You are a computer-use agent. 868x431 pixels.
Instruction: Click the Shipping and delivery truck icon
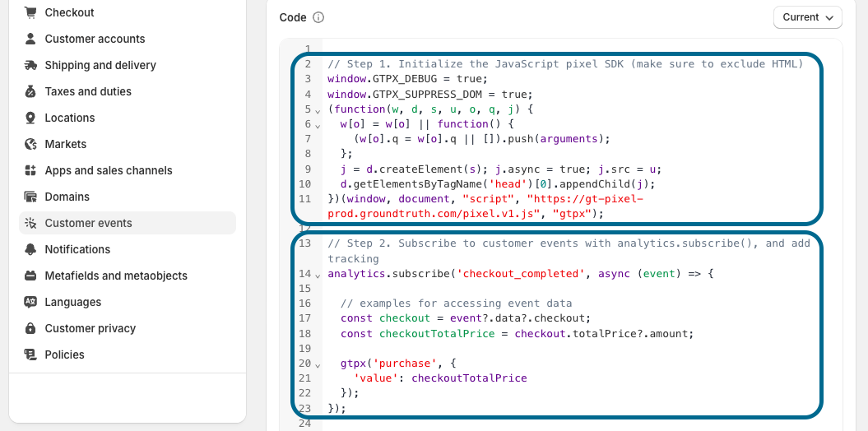[x=30, y=65]
